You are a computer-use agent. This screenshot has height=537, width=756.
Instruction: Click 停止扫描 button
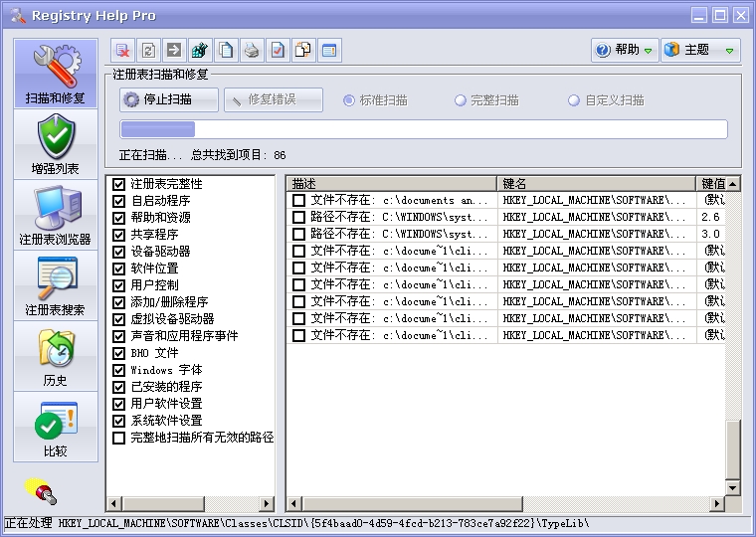point(169,99)
